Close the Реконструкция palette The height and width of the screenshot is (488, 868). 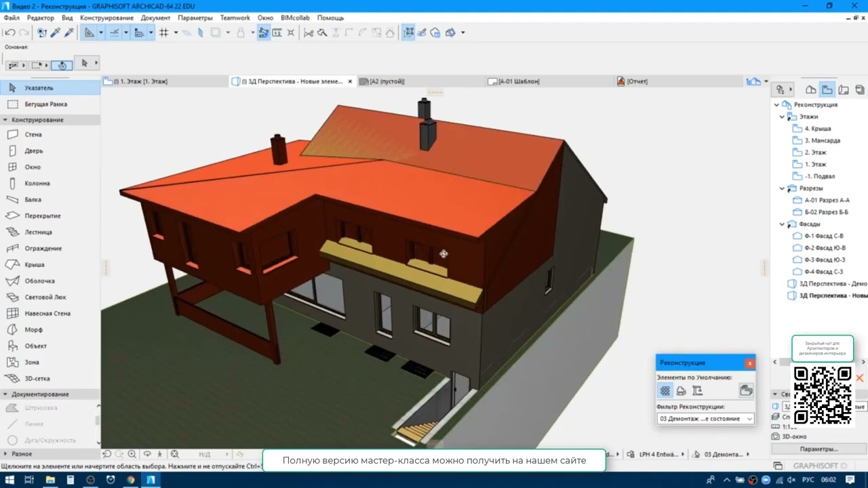coord(749,363)
